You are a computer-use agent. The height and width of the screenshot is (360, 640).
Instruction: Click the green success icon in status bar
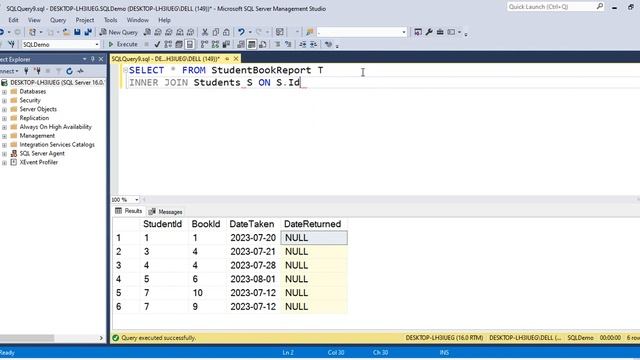tap(116, 338)
